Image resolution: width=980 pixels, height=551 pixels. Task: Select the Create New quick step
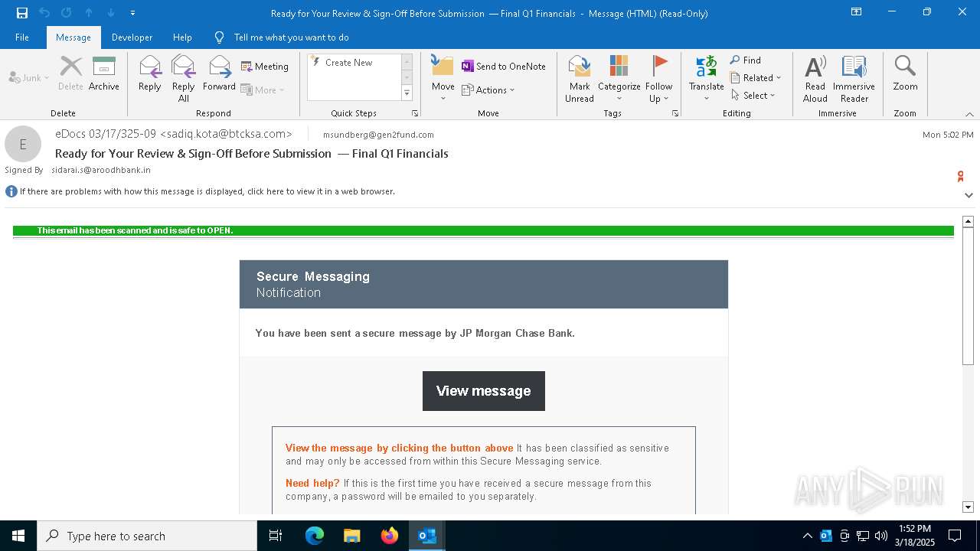(354, 63)
